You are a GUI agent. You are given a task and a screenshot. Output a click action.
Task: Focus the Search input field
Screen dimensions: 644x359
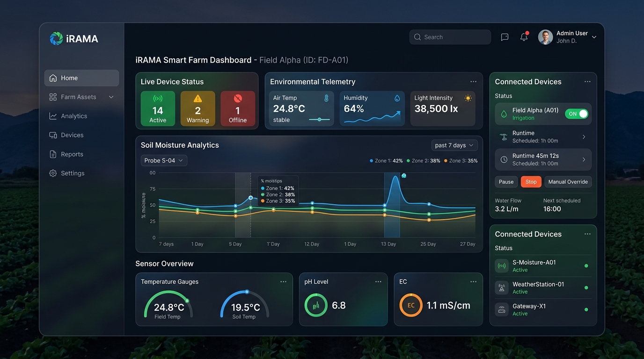[450, 37]
